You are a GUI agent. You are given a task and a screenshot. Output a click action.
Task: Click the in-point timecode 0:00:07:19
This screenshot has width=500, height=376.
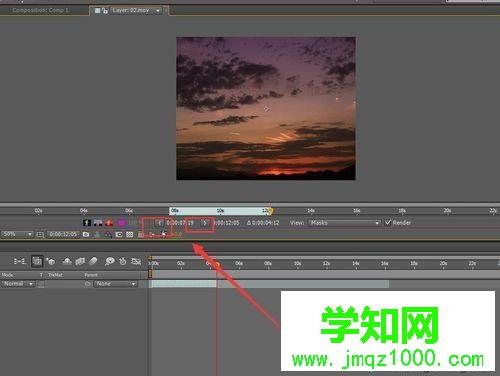[180, 223]
